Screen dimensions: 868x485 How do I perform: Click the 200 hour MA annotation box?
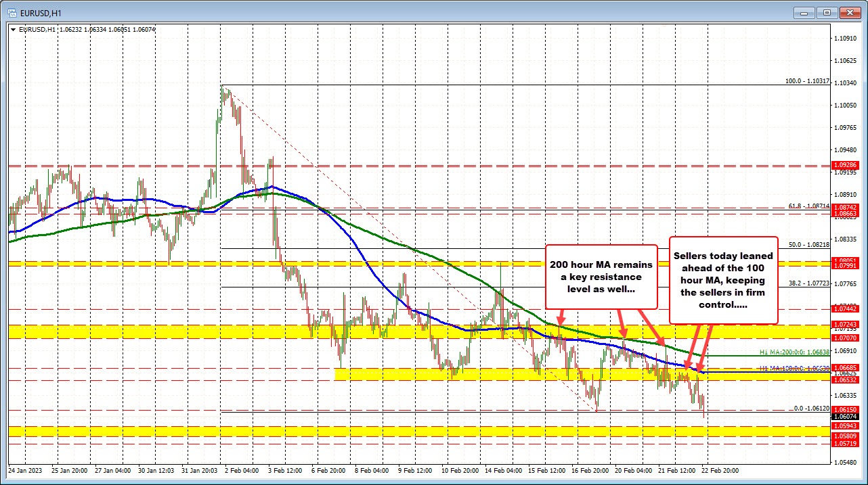point(601,277)
